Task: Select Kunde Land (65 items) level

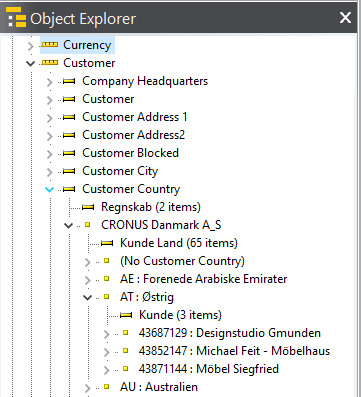Action: [x=179, y=243]
